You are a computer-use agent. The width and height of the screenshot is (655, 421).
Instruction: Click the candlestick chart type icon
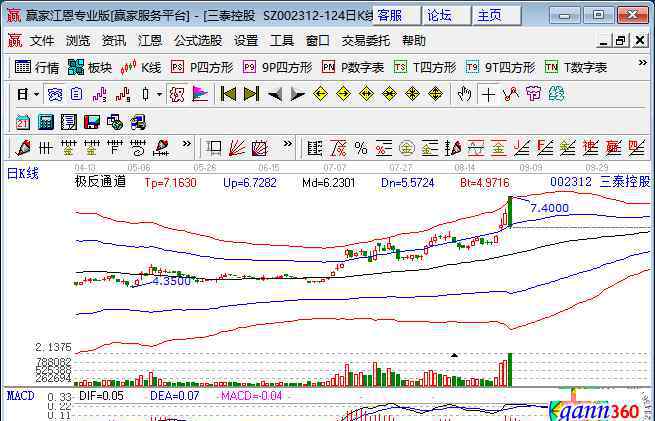coord(145,94)
